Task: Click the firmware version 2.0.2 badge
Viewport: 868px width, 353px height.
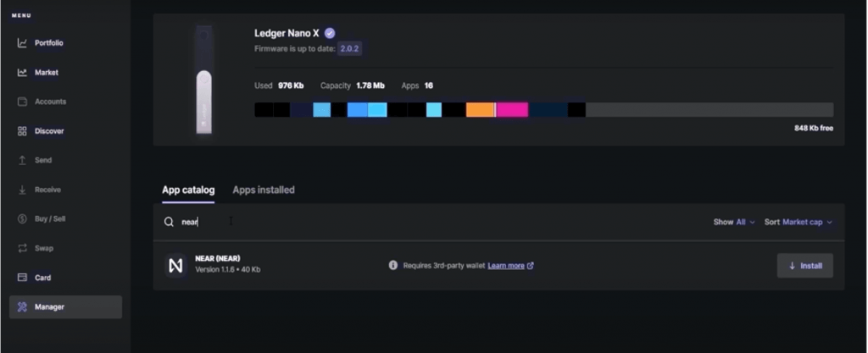Action: (349, 48)
